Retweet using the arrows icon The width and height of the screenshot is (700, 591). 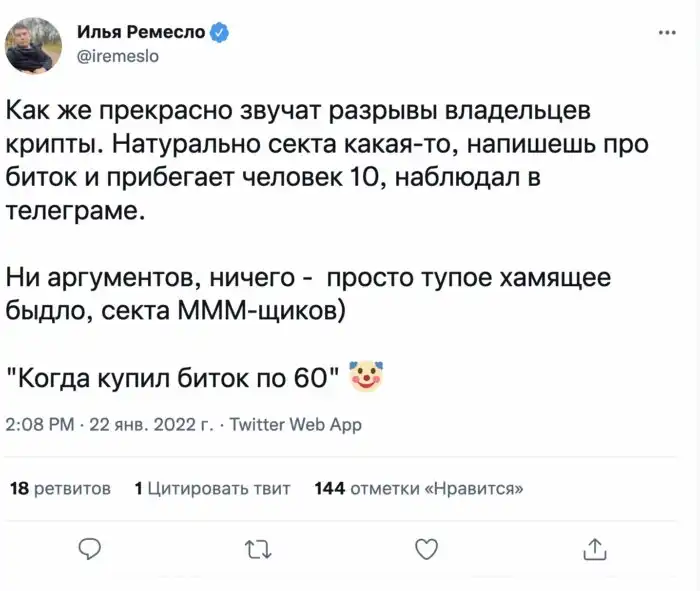click(257, 548)
